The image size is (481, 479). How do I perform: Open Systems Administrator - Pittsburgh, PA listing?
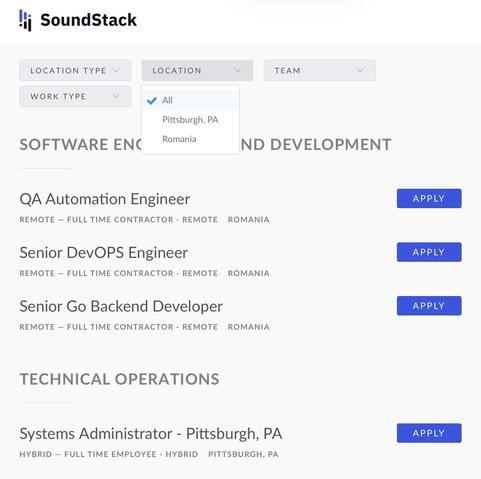click(151, 434)
